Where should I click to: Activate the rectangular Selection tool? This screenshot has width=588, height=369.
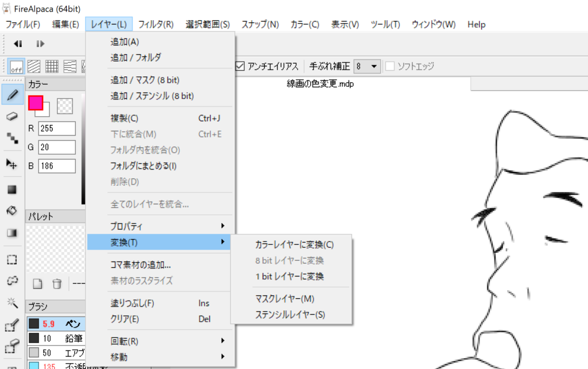coord(11,259)
